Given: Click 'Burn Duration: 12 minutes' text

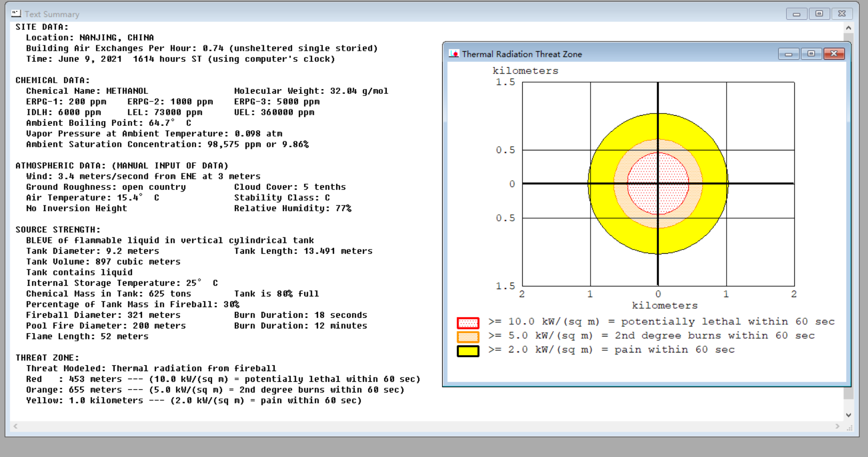Looking at the screenshot, I should [300, 326].
